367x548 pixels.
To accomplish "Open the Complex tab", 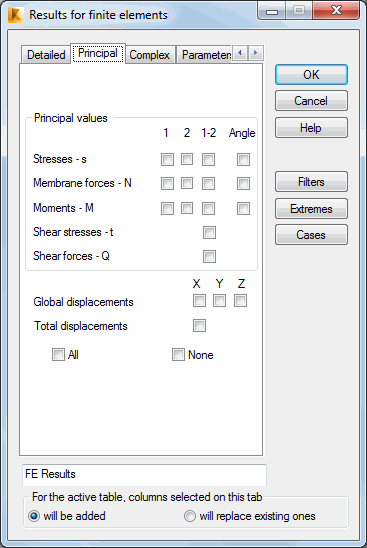I will [x=149, y=55].
